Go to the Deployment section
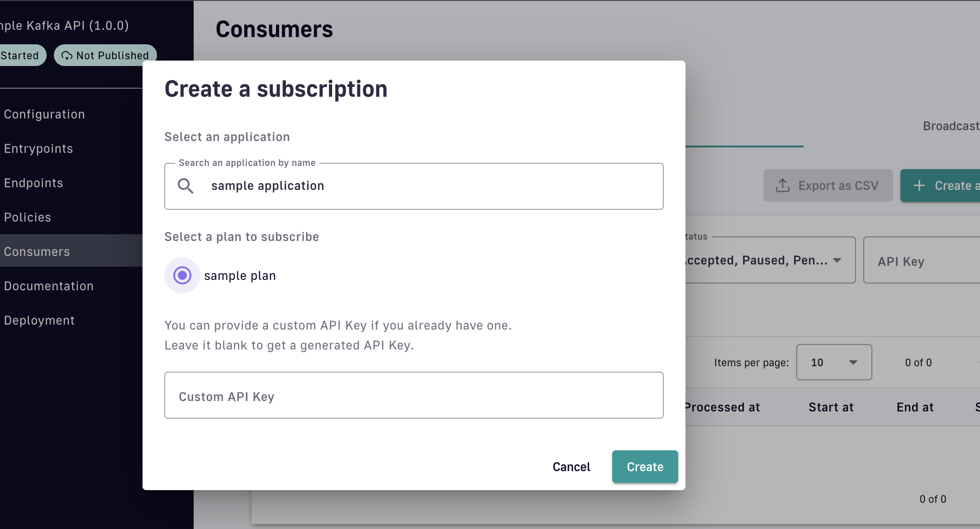980x529 pixels. click(39, 321)
